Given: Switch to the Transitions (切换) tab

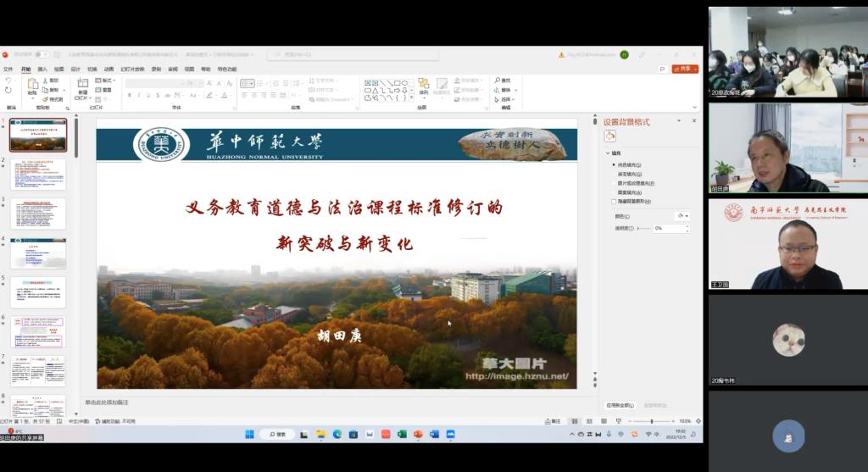Looking at the screenshot, I should pos(92,69).
